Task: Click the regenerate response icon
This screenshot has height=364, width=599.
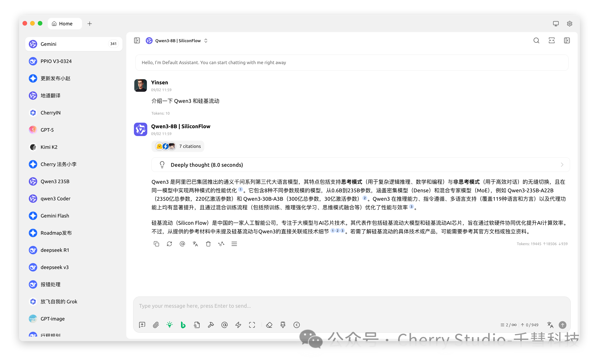Action: coord(169,244)
